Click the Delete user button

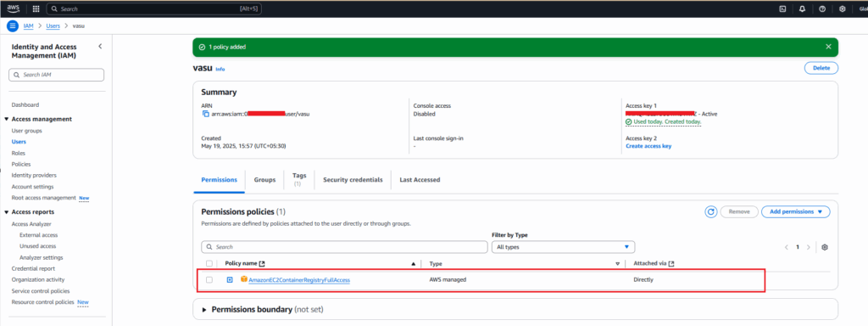821,68
